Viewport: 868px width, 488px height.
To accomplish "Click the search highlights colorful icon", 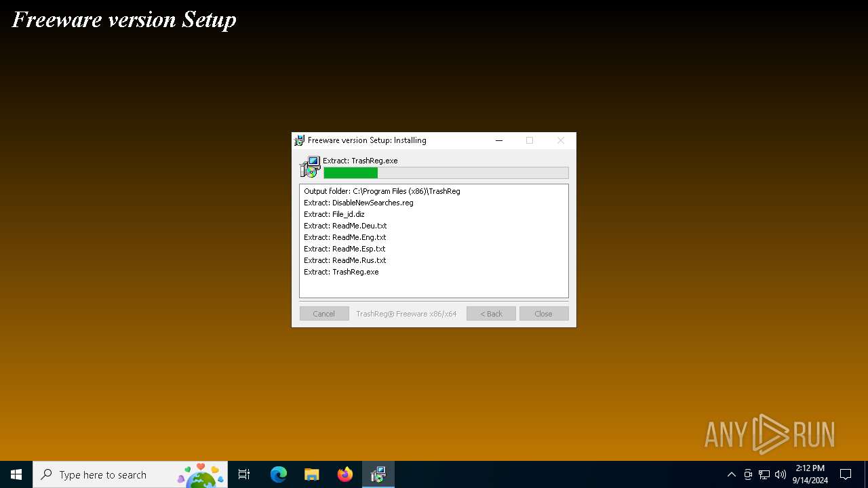I will [201, 475].
